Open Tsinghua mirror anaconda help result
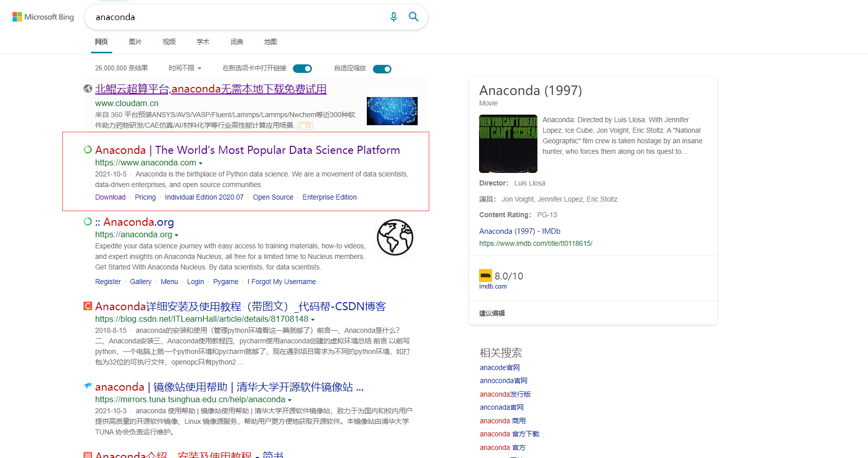Screen dimensions: 868x458 coord(229,387)
